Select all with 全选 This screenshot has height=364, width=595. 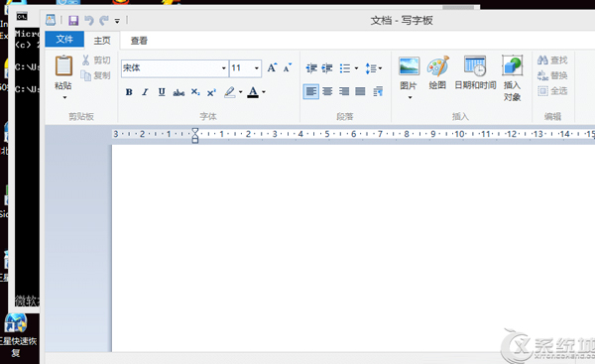click(552, 91)
